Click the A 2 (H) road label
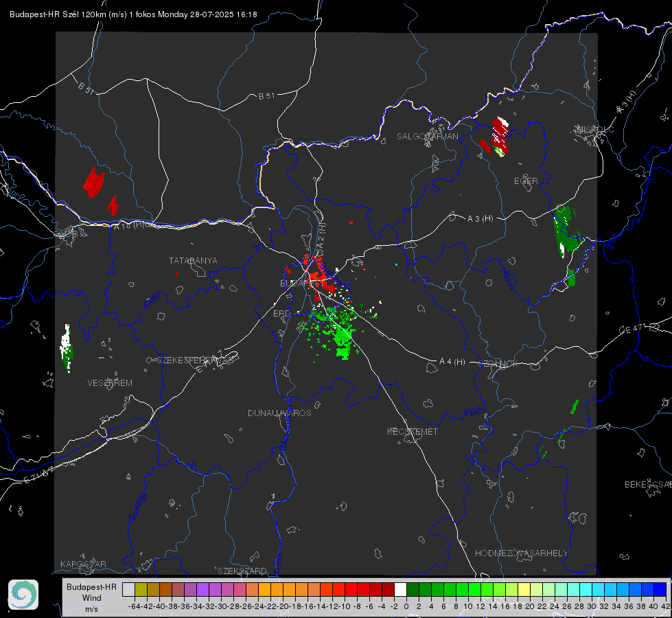 (x=321, y=236)
